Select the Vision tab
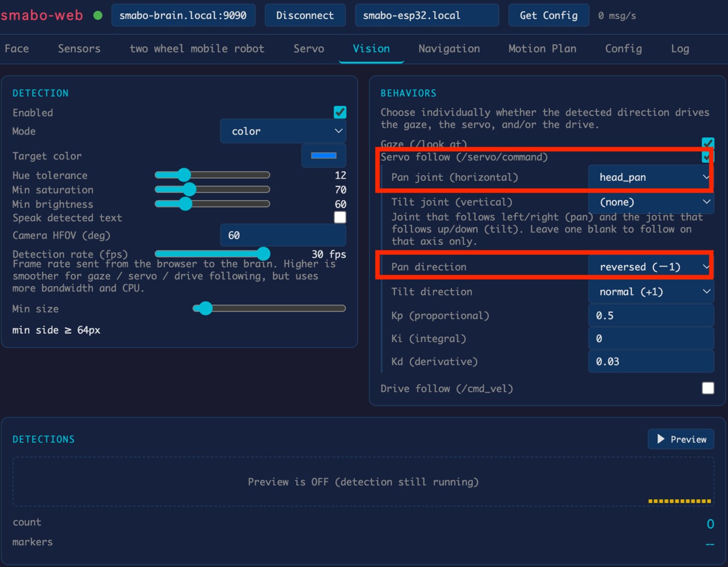The width and height of the screenshot is (728, 567). [371, 49]
